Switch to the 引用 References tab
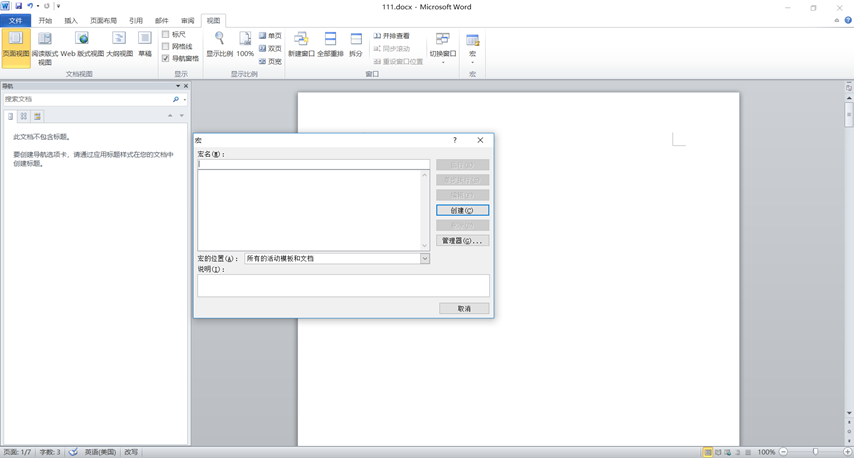The height and width of the screenshot is (458, 854). tap(136, 21)
